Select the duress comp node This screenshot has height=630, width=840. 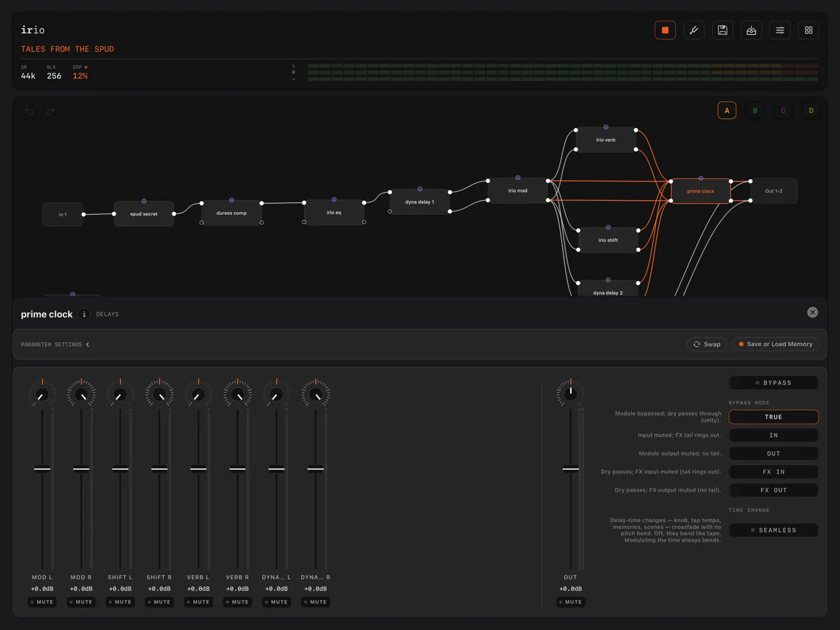pos(232,213)
